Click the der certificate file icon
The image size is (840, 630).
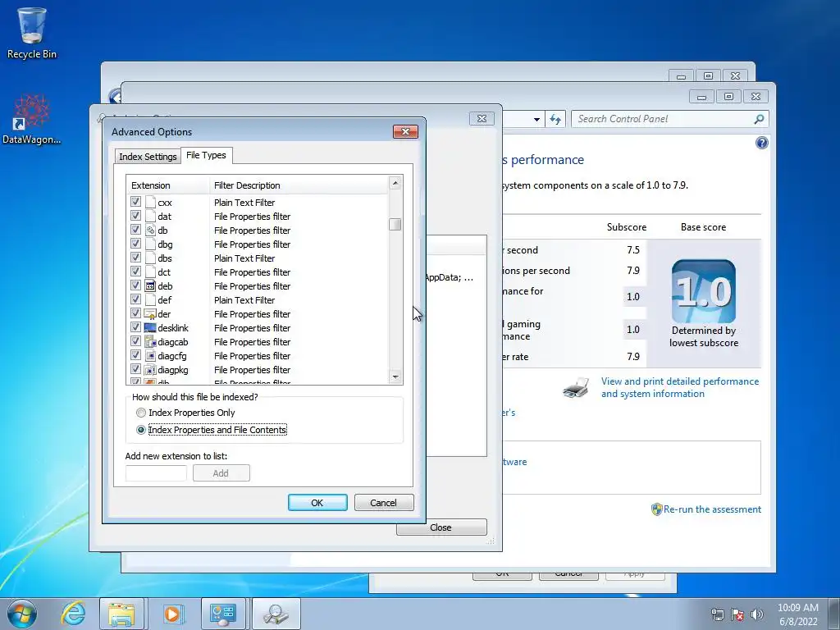pos(151,314)
